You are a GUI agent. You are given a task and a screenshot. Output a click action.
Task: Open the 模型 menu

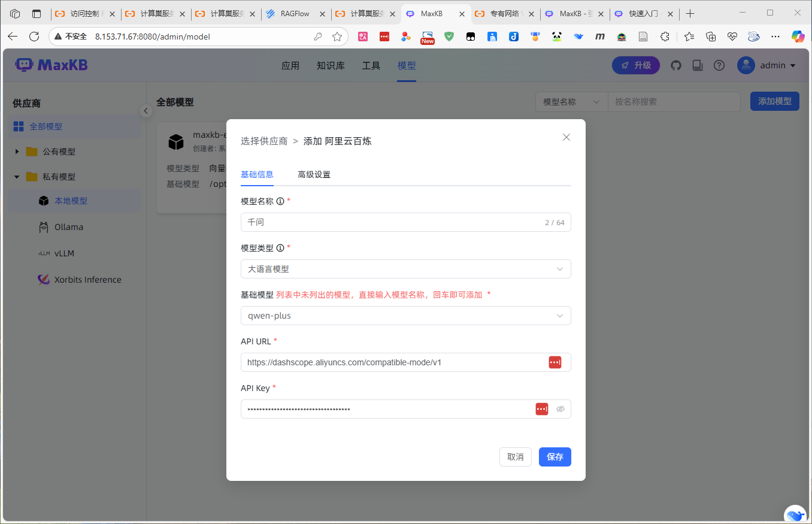click(407, 66)
